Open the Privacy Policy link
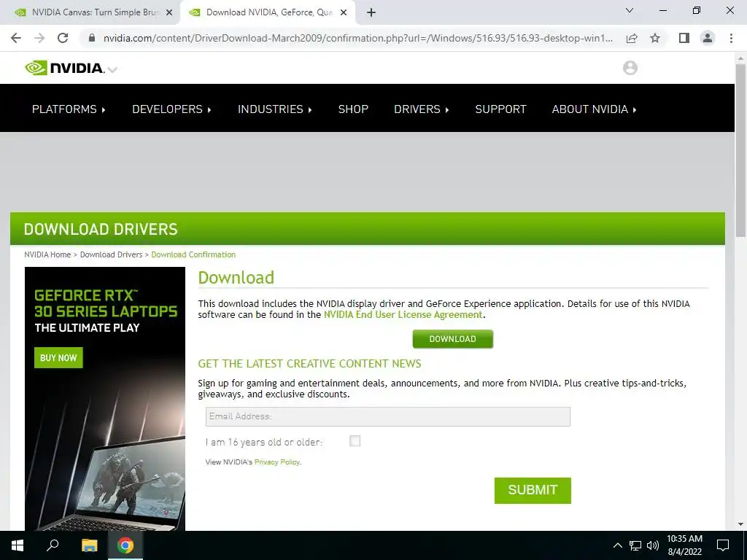 coord(276,462)
